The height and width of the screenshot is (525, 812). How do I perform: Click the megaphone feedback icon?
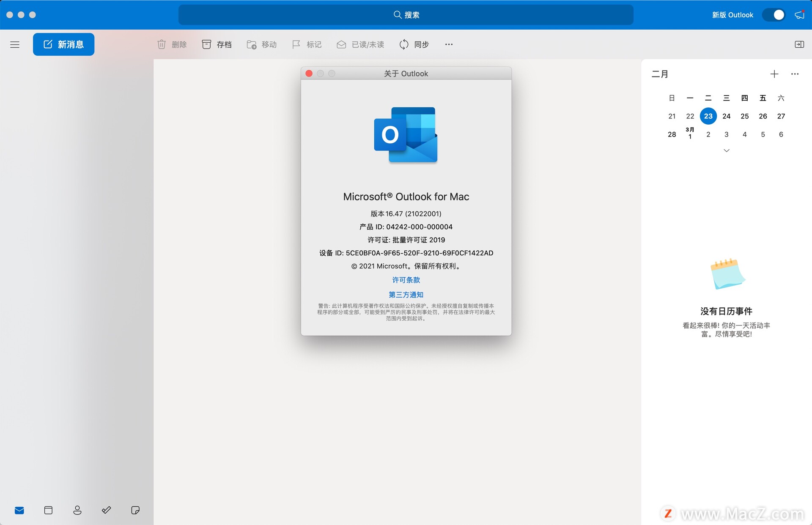[x=799, y=15]
